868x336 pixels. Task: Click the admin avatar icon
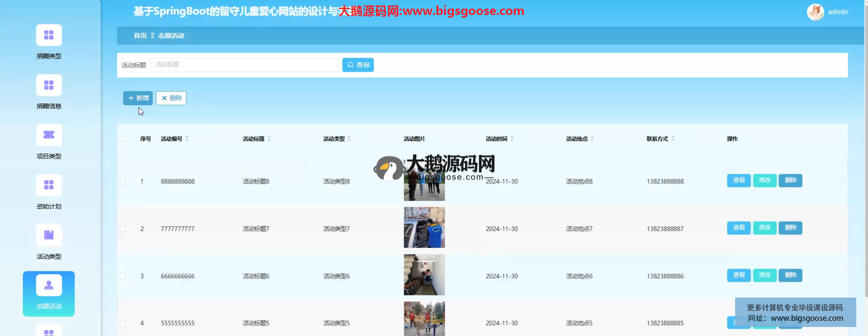[815, 12]
